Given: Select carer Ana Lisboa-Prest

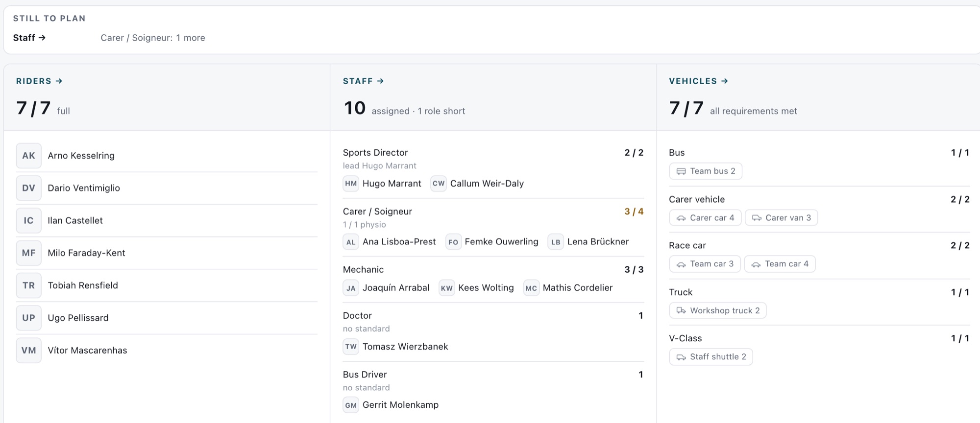Looking at the screenshot, I should (390, 242).
